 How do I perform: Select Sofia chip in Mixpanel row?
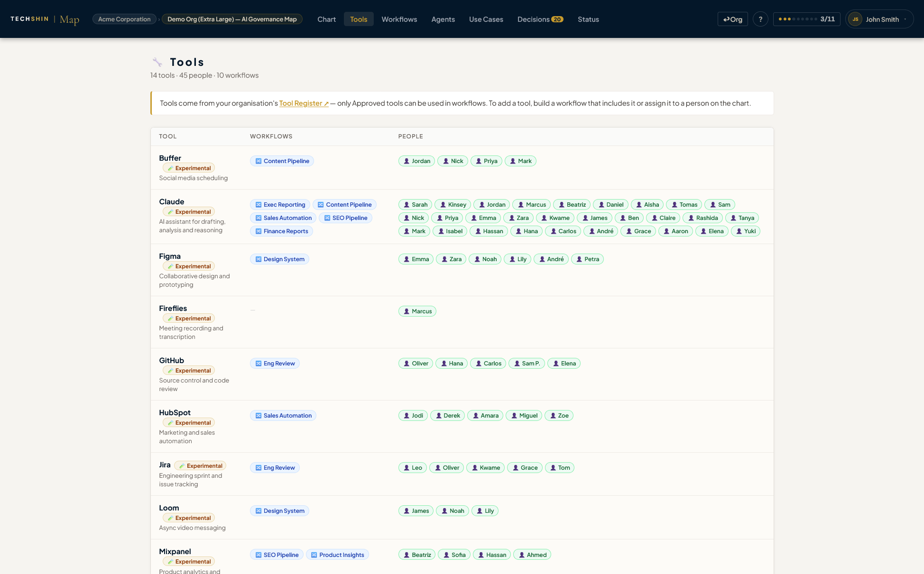pyautogui.click(x=454, y=555)
